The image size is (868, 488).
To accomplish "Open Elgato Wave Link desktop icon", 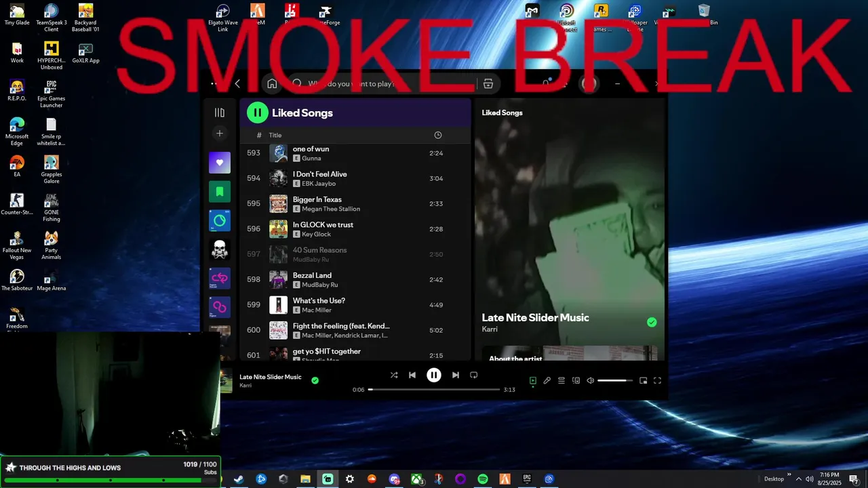I will [222, 18].
